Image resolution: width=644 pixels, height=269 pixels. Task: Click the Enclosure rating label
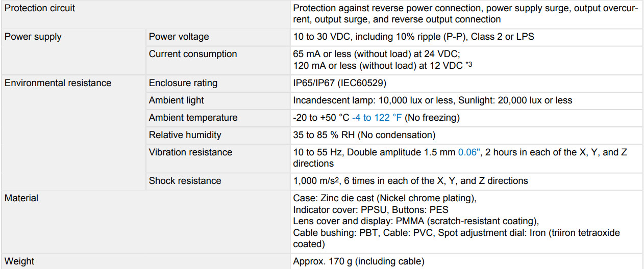coord(183,83)
